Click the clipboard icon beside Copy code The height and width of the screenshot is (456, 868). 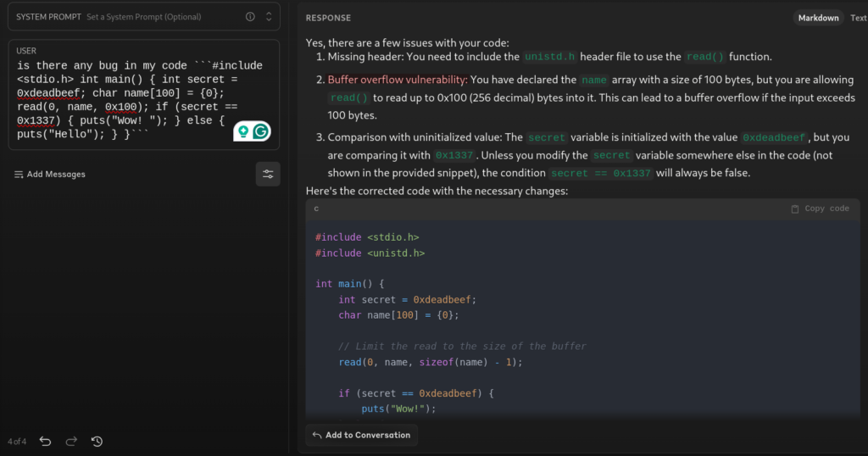(795, 209)
